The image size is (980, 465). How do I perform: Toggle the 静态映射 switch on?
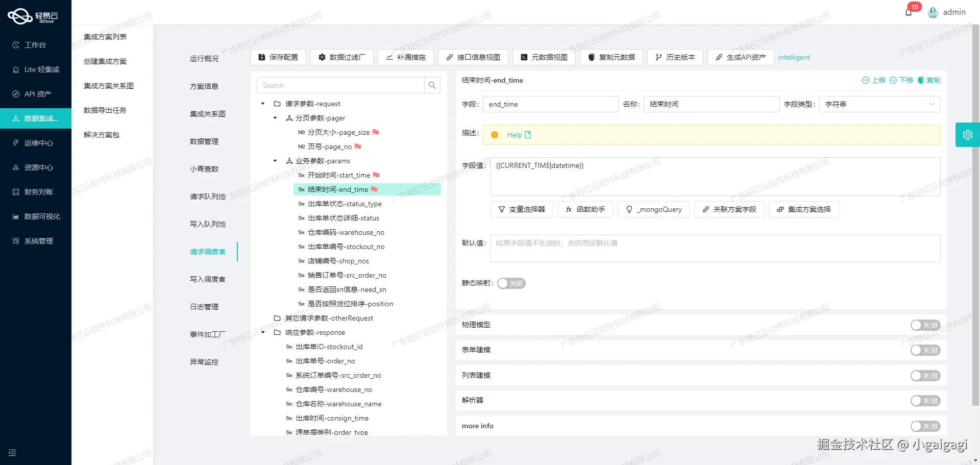pos(511,283)
